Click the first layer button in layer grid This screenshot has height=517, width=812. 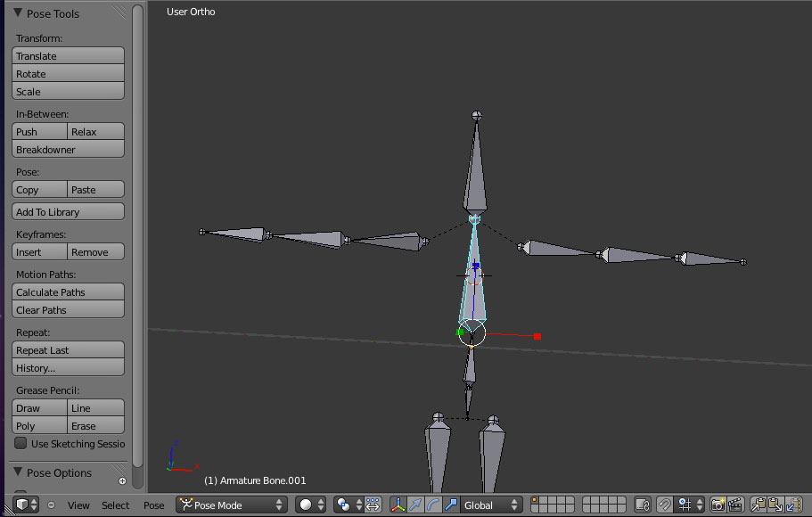535,501
